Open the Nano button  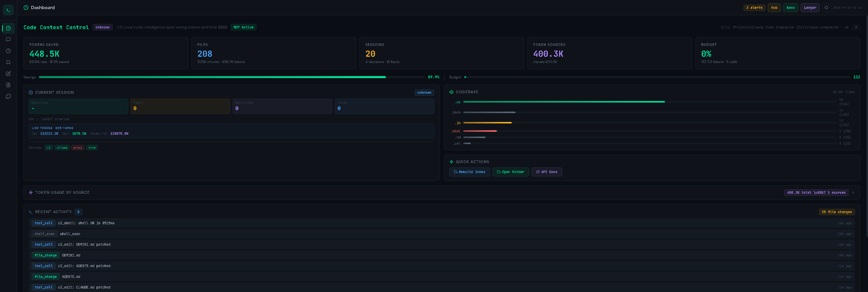click(x=791, y=8)
